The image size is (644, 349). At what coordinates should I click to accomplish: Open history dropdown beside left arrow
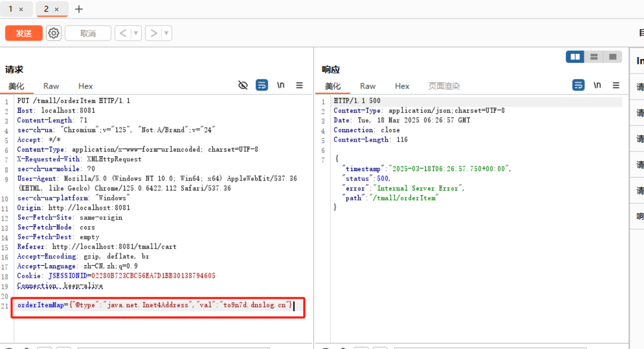pos(136,33)
